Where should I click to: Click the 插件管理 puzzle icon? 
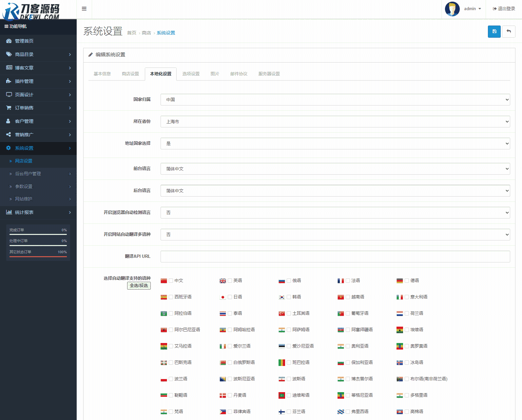(9, 81)
